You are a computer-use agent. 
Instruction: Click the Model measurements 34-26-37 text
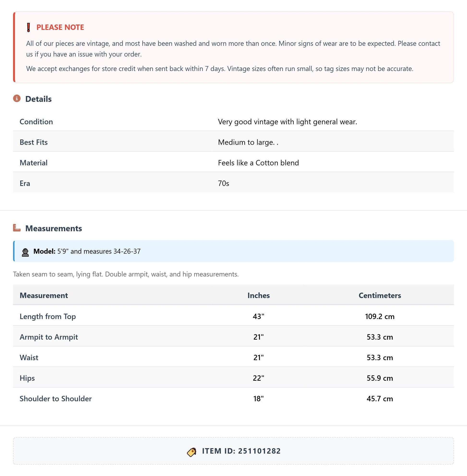click(x=127, y=251)
